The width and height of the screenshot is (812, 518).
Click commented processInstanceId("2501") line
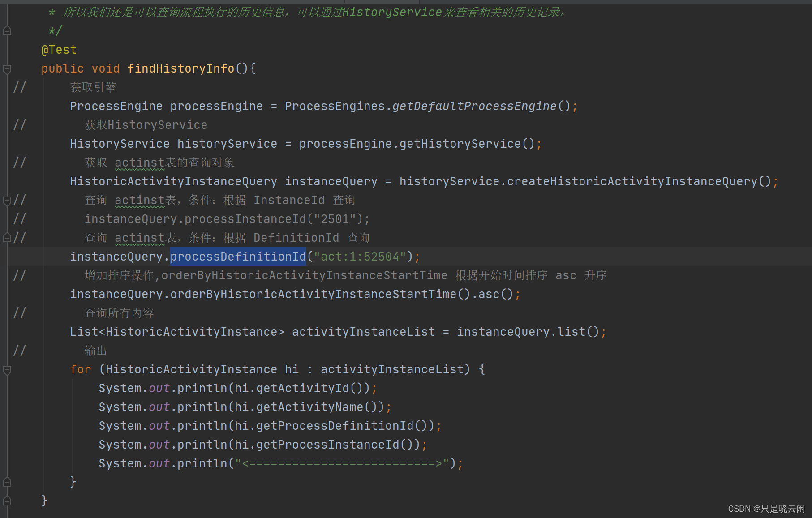tap(228, 219)
